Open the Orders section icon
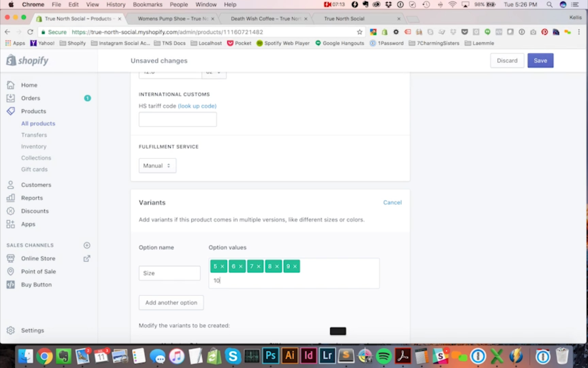Image resolution: width=588 pixels, height=368 pixels. pyautogui.click(x=11, y=98)
